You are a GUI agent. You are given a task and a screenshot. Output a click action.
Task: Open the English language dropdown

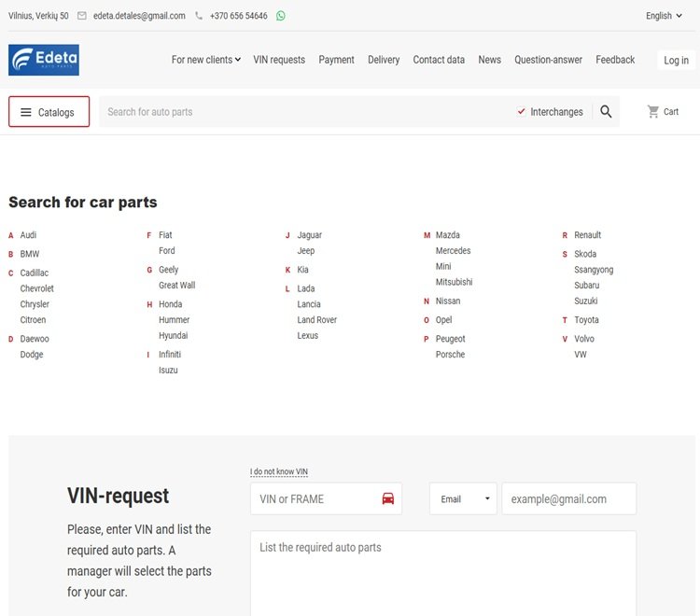coord(664,16)
